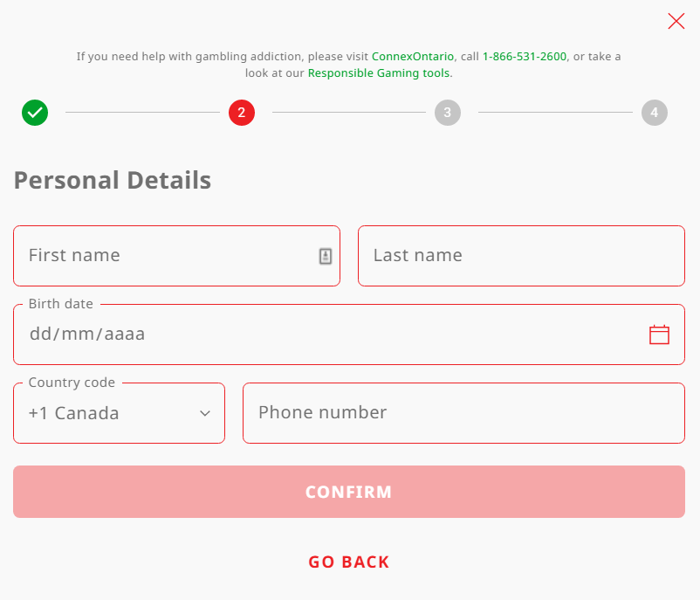Focus the Last name input field
This screenshot has width=700, height=600.
click(x=521, y=256)
